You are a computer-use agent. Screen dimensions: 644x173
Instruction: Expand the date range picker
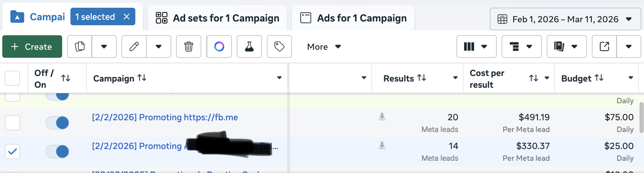pyautogui.click(x=565, y=19)
